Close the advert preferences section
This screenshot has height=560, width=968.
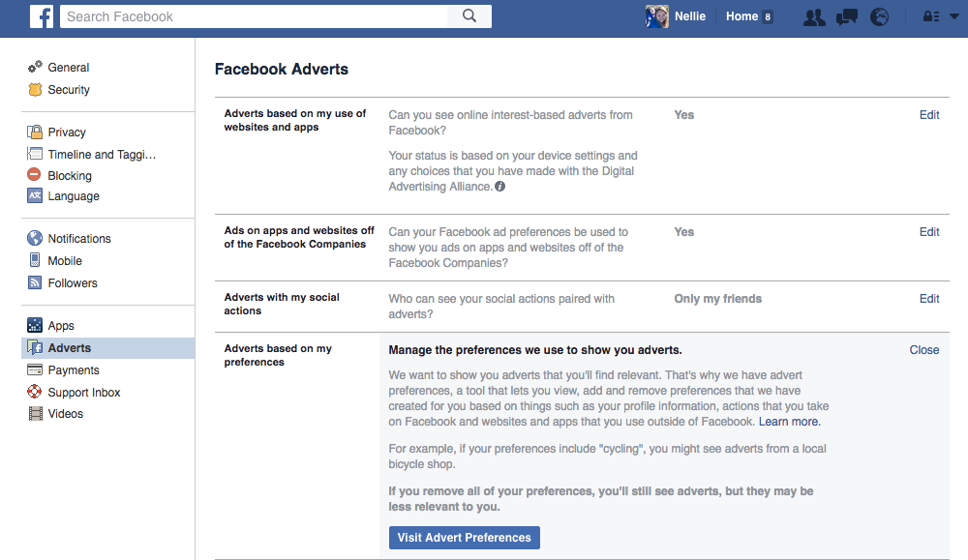pyautogui.click(x=924, y=350)
